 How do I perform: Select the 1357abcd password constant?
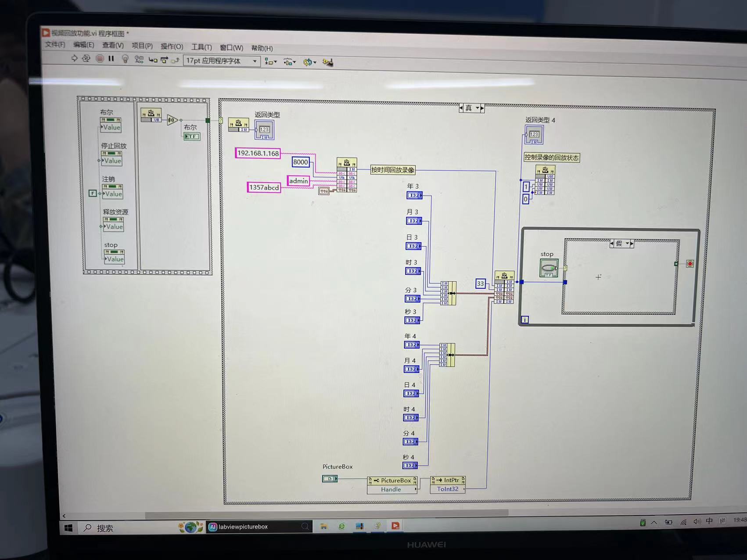(x=264, y=187)
